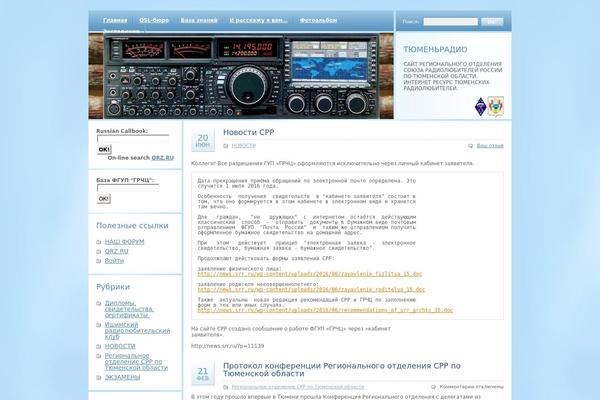Open the QSL-бюро menu item
The height and width of the screenshot is (400, 600).
click(x=154, y=20)
